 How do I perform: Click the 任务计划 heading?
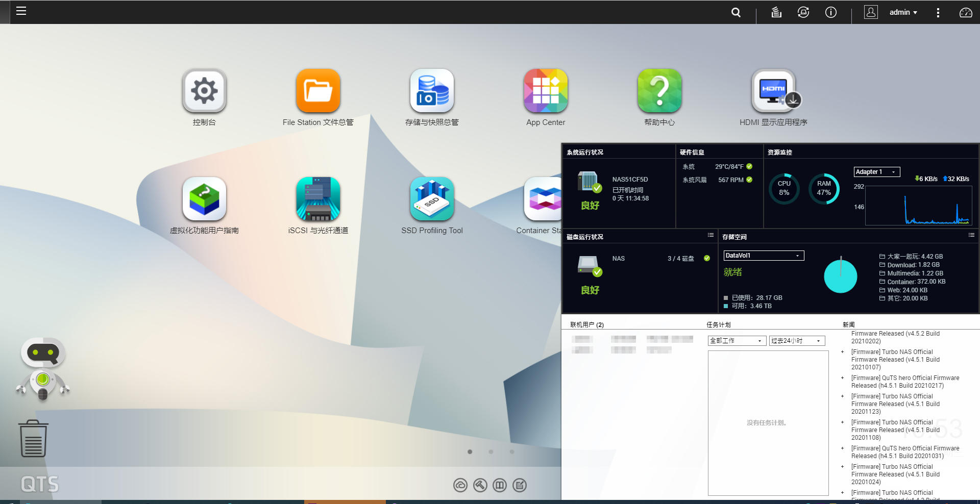tap(719, 325)
